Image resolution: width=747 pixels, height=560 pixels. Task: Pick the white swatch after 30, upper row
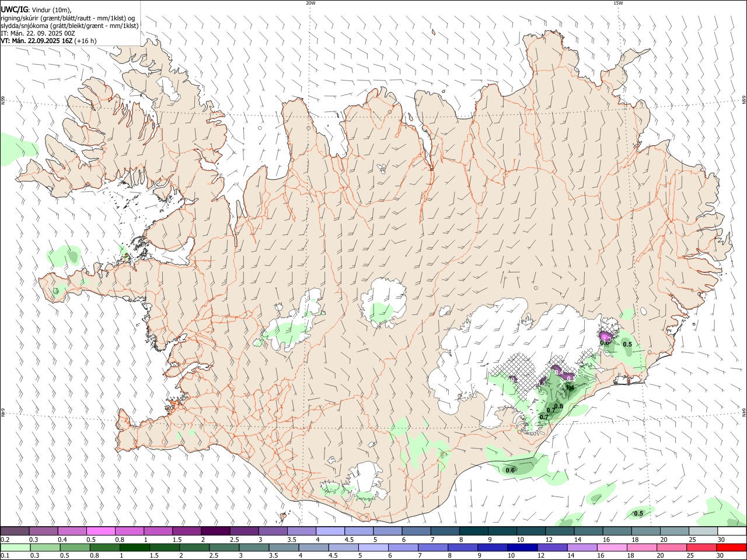(732, 531)
